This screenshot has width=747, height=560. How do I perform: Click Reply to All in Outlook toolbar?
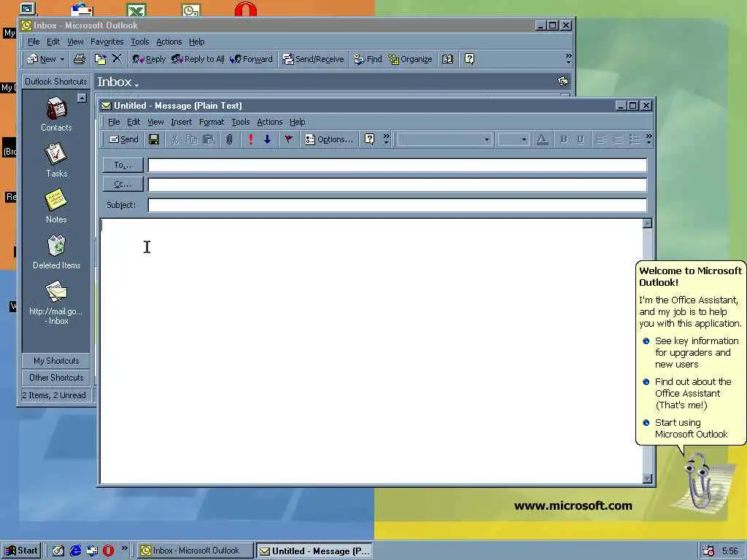(198, 59)
